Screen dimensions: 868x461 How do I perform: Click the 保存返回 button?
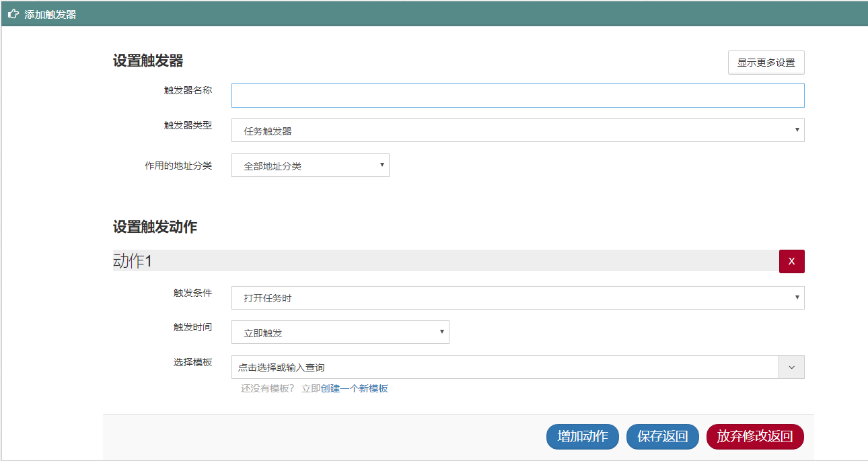pyautogui.click(x=663, y=437)
